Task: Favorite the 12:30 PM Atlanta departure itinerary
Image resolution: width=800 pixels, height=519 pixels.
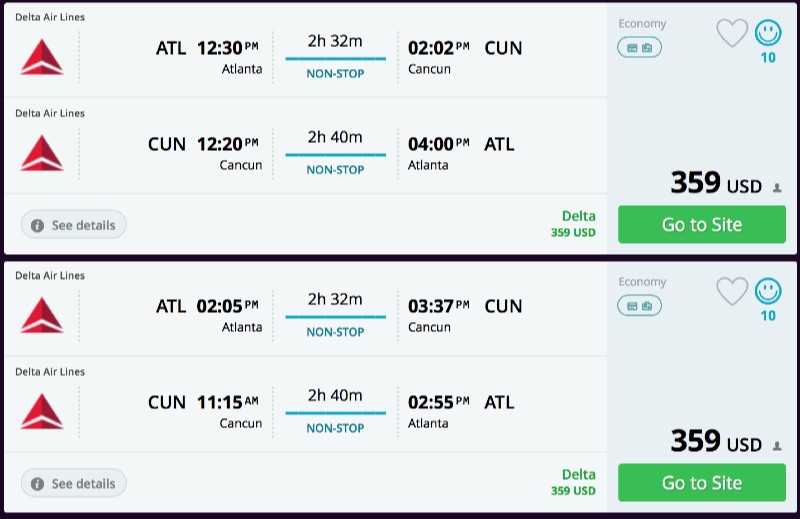Action: click(732, 34)
